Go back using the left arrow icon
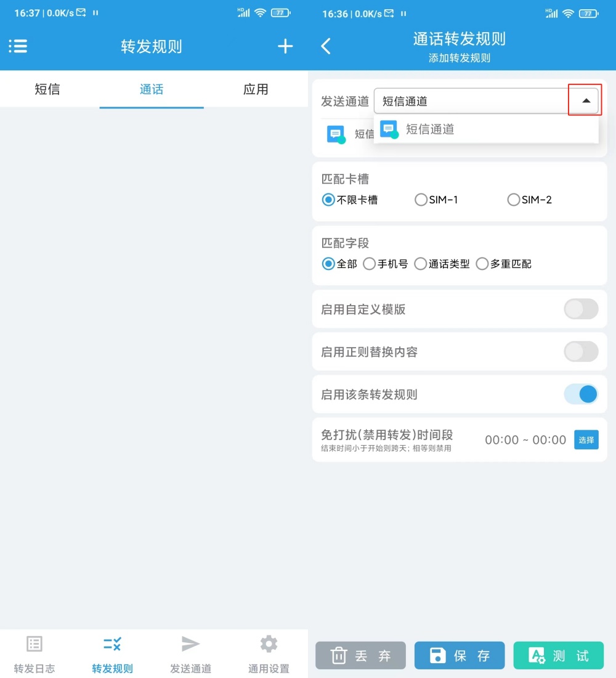Image resolution: width=616 pixels, height=678 pixels. coord(326,46)
